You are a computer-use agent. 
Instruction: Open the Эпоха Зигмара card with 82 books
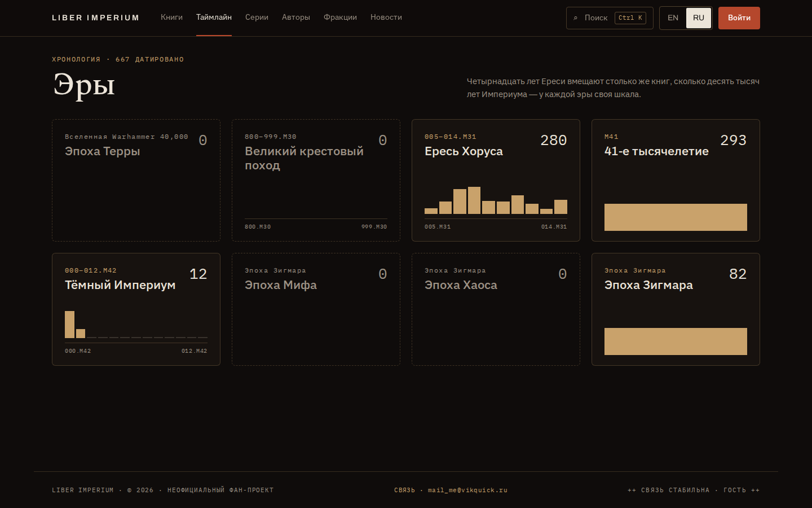(676, 309)
